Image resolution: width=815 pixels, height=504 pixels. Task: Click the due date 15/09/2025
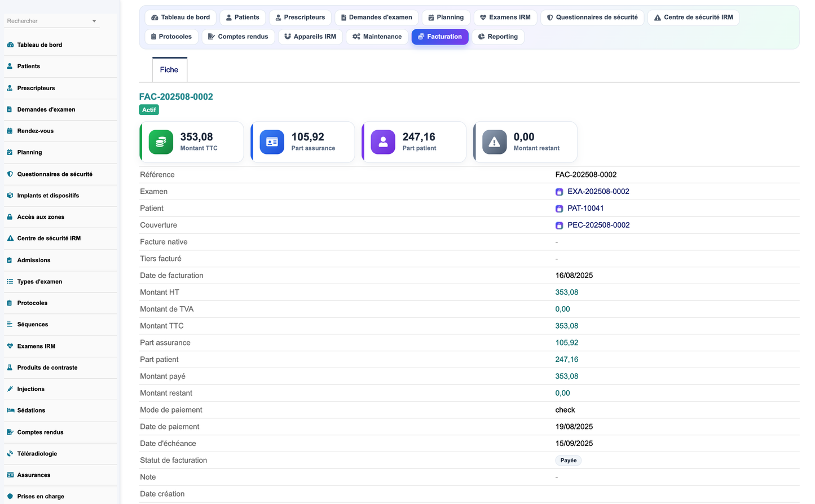[x=574, y=444]
